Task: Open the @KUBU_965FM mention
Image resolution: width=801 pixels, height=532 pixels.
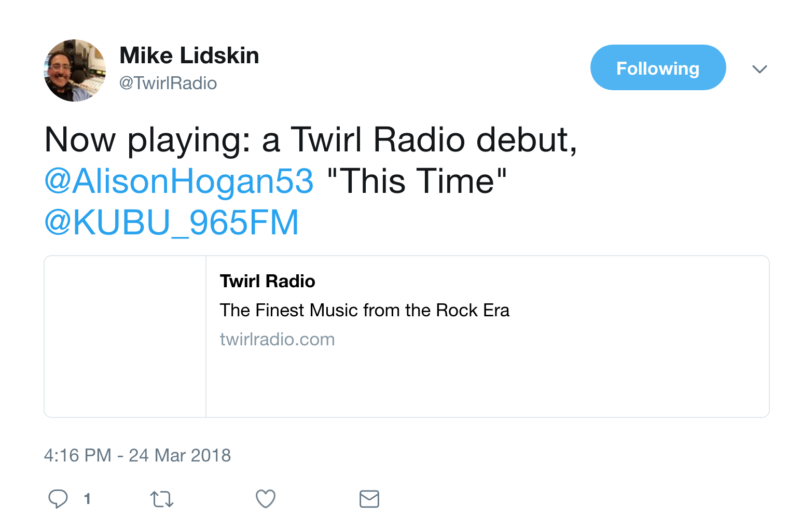Action: pos(171,223)
